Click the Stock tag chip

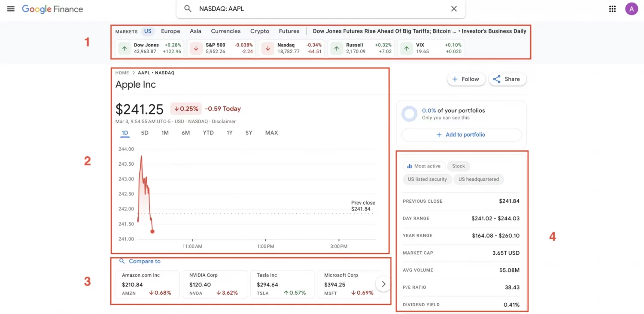click(459, 166)
